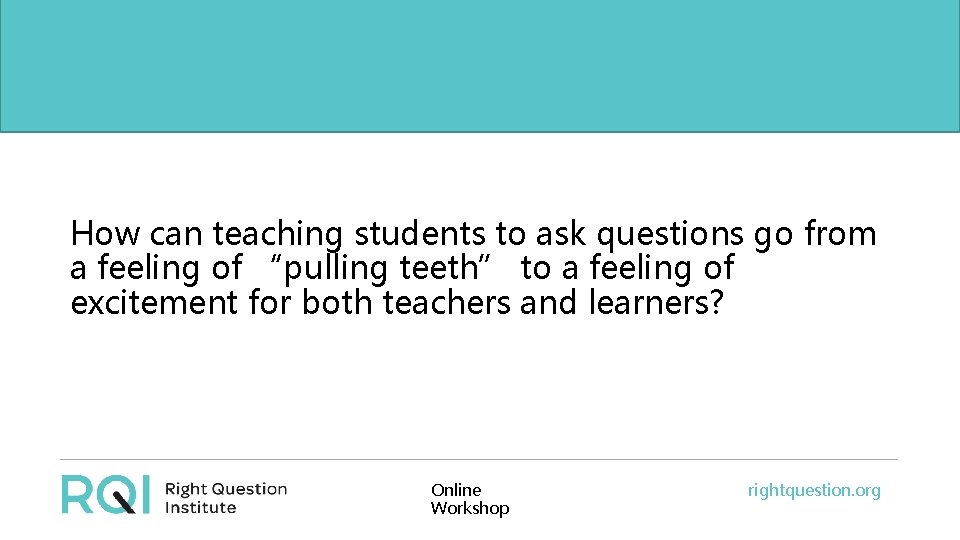Click the word "Institute" under the logo
The image size is (960, 540).
(x=200, y=507)
